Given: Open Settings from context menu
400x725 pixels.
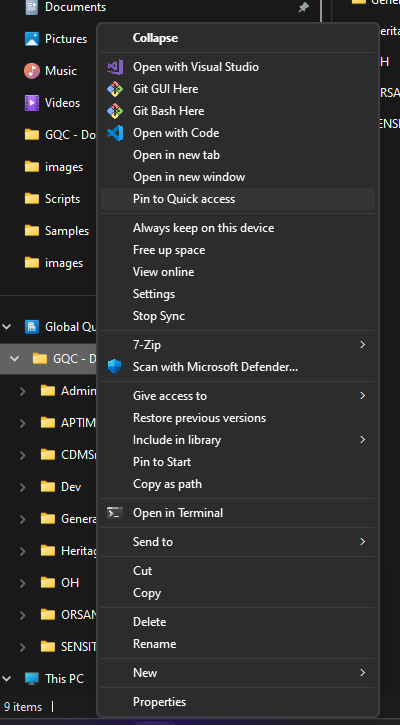Looking at the screenshot, I should 238,294.
